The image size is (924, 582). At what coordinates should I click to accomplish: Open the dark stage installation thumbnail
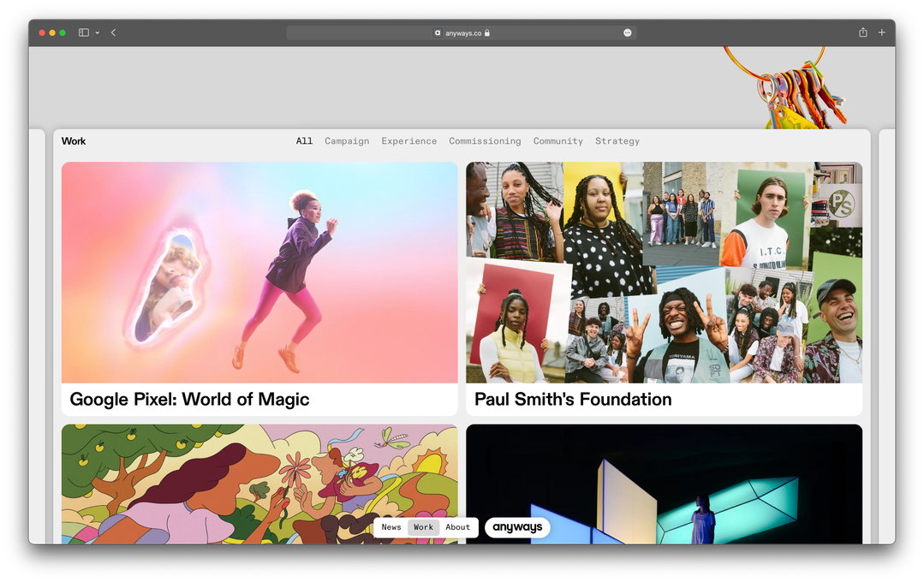coord(665,484)
